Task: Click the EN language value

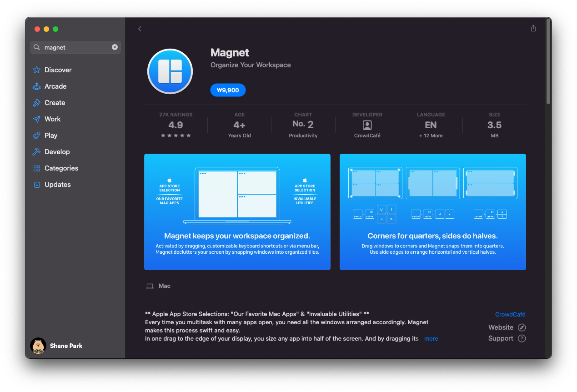Action: point(431,125)
